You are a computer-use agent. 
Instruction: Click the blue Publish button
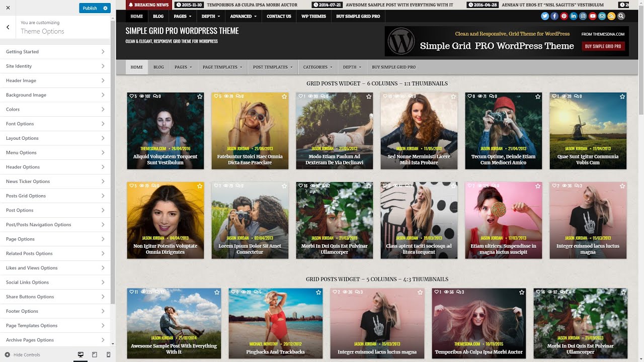point(90,8)
